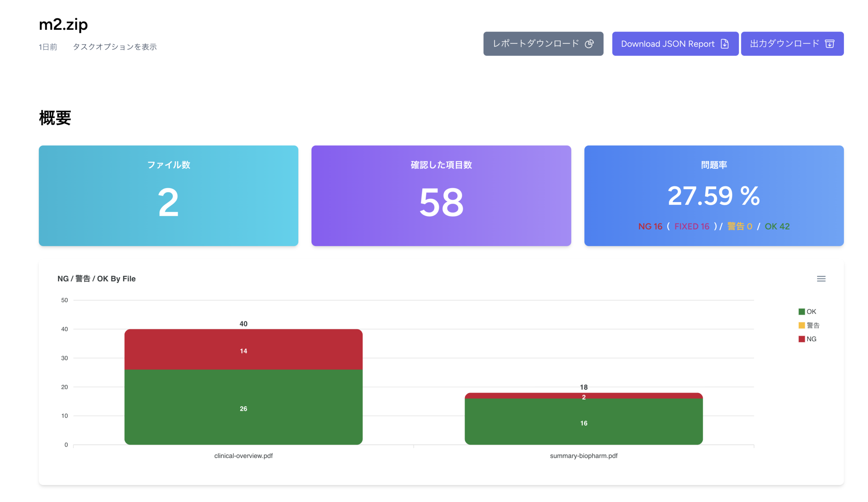Click the m2.zip title
The image size is (868, 502).
(63, 24)
